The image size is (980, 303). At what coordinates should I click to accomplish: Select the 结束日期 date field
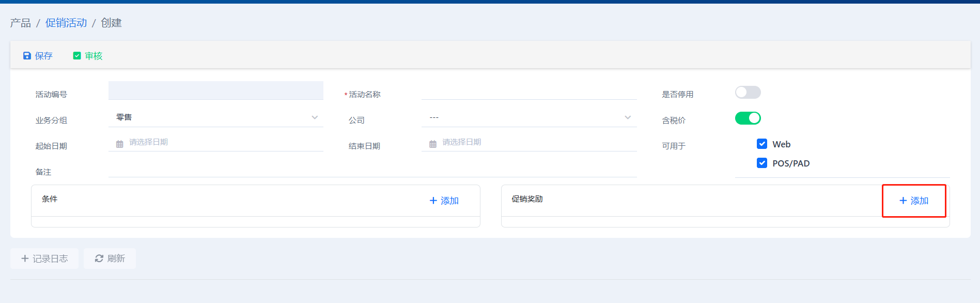(x=529, y=142)
